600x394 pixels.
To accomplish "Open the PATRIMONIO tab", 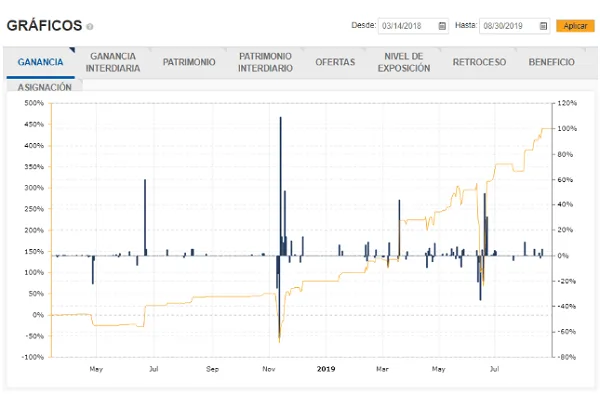I will 189,62.
